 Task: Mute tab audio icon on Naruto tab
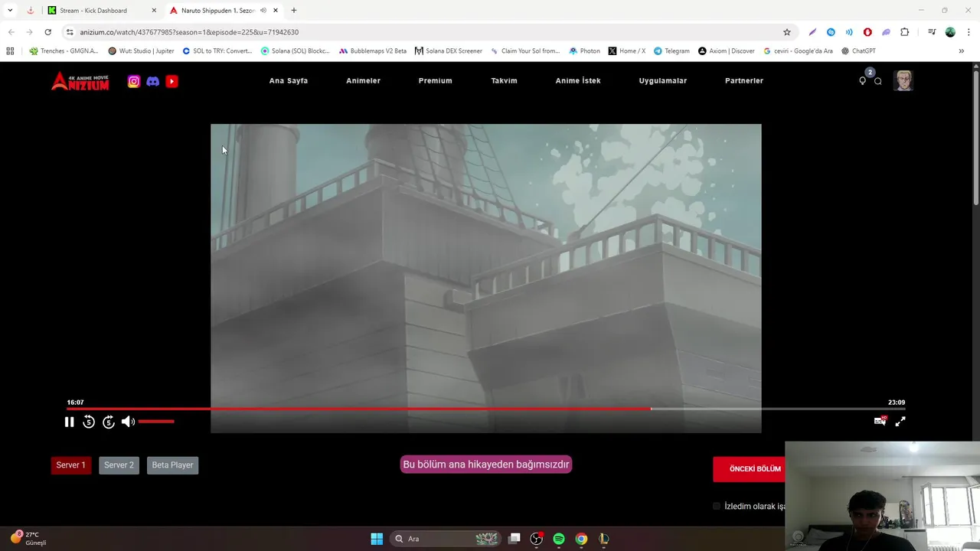tap(263, 11)
